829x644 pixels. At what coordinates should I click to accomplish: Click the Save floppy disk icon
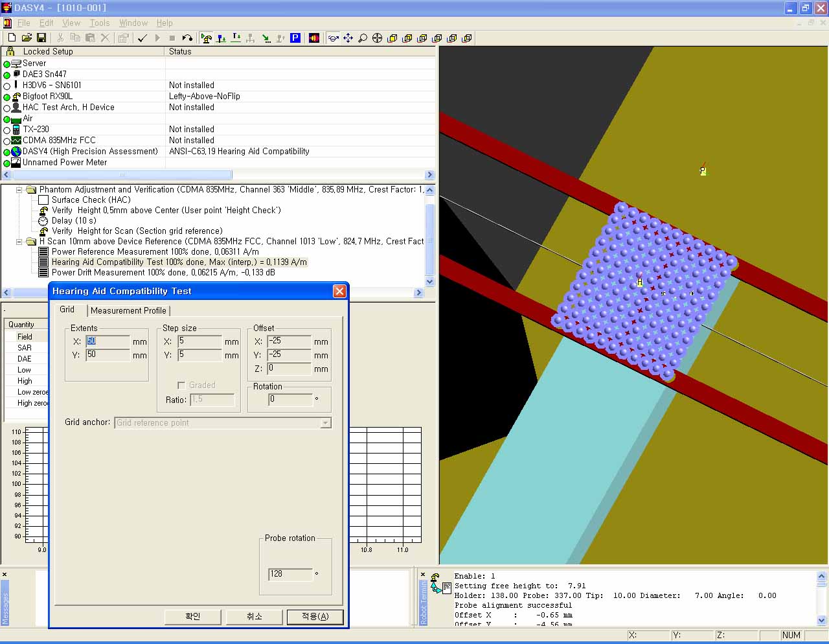pyautogui.click(x=41, y=38)
